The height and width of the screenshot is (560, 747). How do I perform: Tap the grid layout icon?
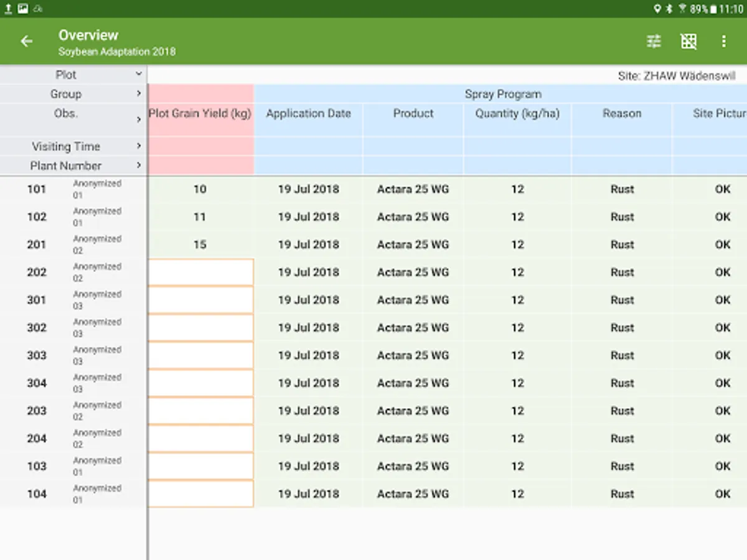point(688,42)
